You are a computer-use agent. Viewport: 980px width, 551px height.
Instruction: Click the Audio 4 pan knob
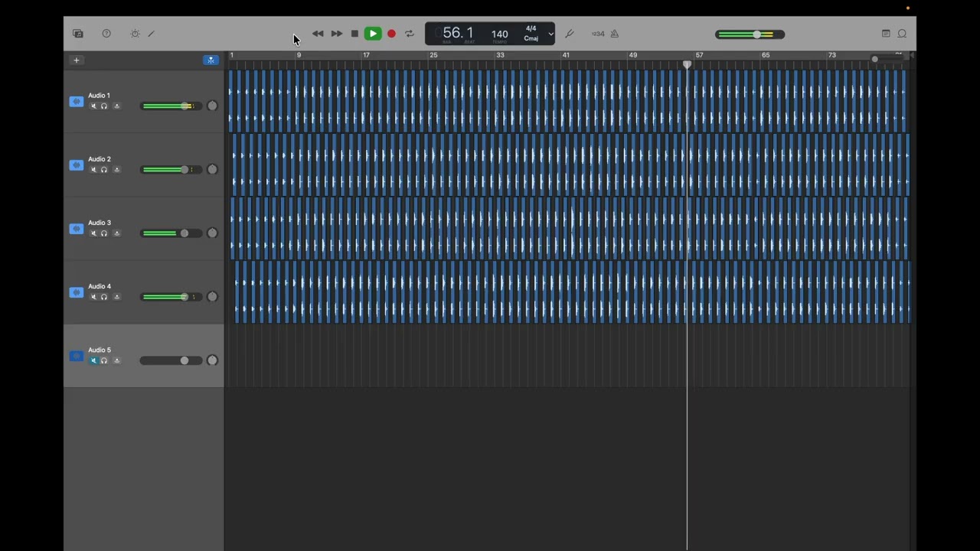point(212,296)
